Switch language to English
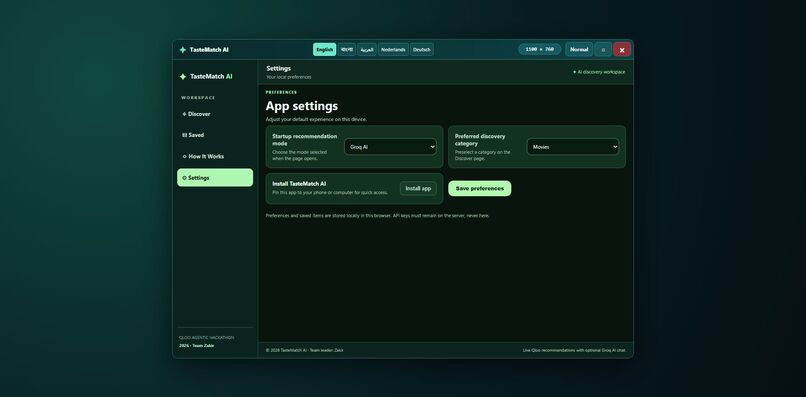806x397 pixels. pos(324,49)
